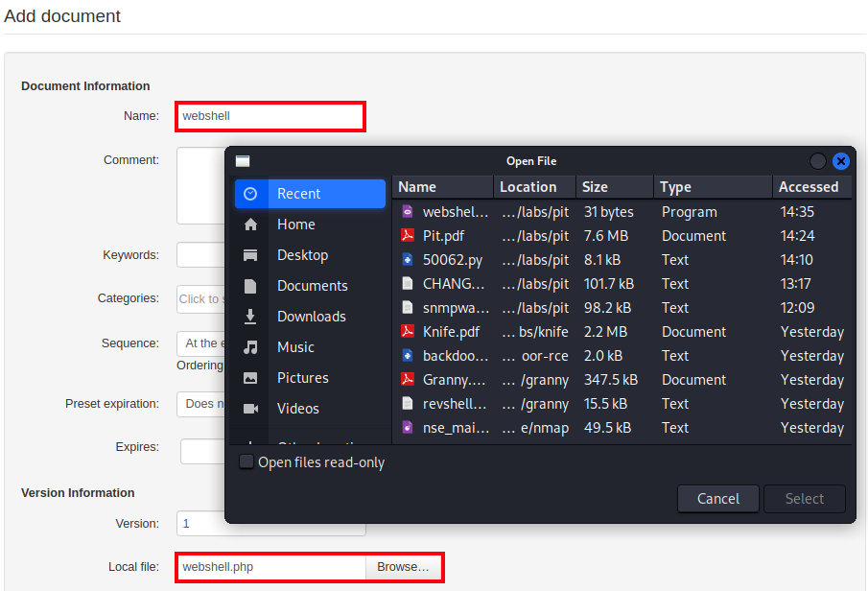The image size is (868, 591).
Task: Select the Knife.pdf file name
Action: pyautogui.click(x=451, y=332)
